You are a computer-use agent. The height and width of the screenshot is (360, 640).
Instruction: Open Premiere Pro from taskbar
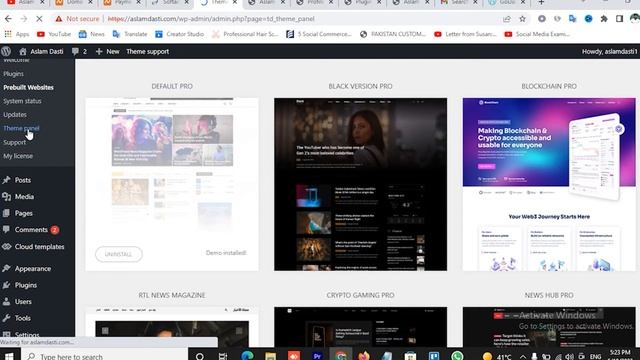point(317,356)
